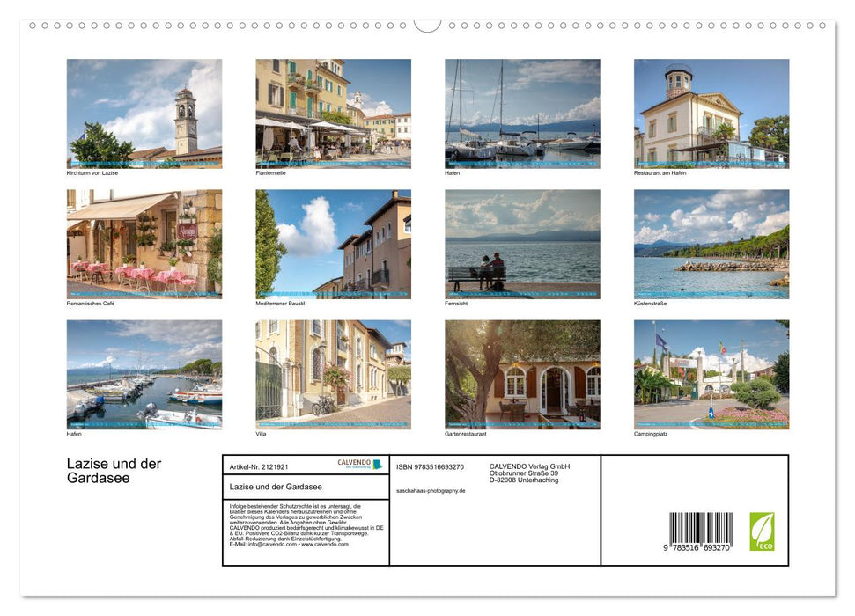Viewport: 855px width, 616px height.
Task: Toggle the Villa photo selection
Action: pos(333,374)
